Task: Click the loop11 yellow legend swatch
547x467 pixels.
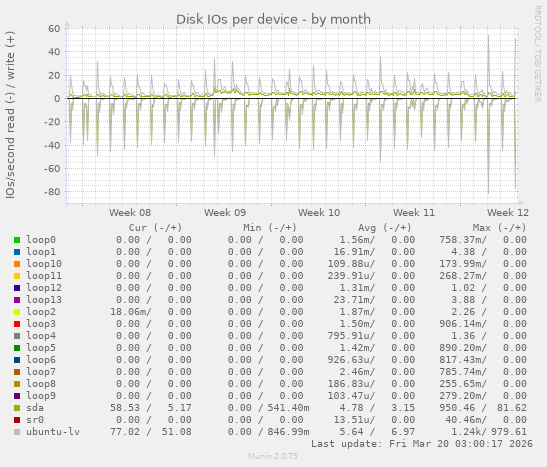Action: click(x=17, y=276)
